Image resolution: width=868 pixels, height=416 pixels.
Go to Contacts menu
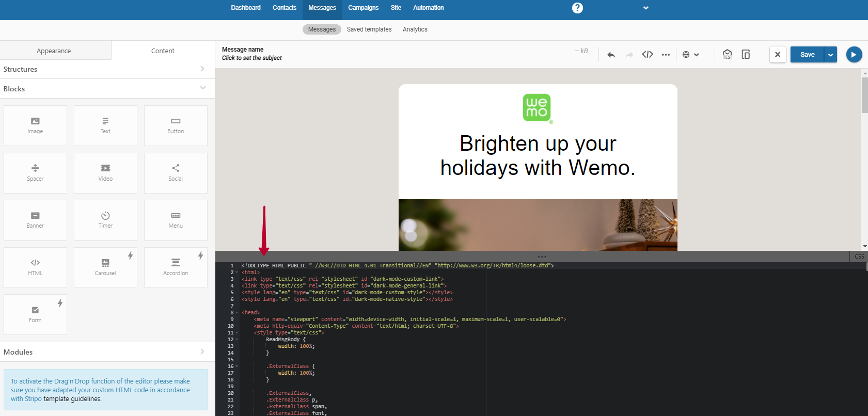285,8
